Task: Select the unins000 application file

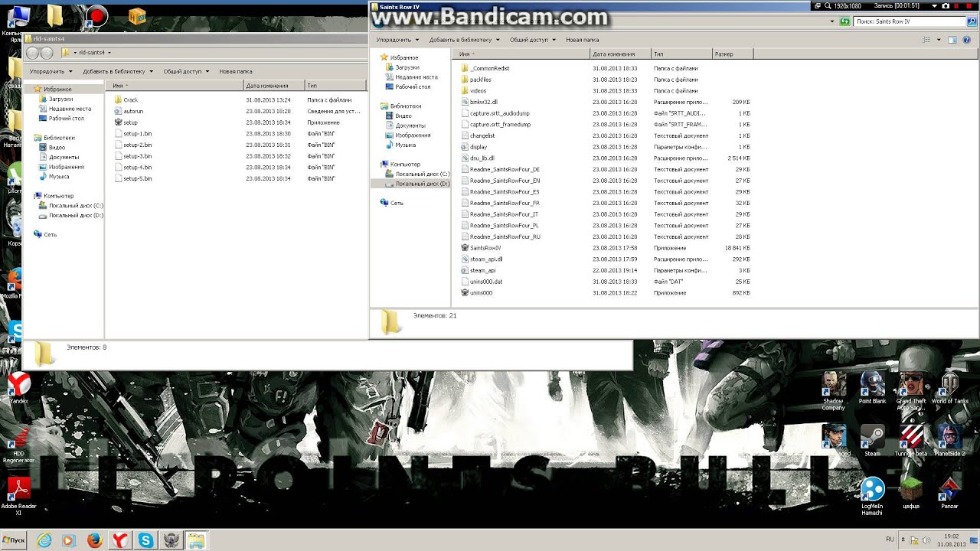Action: point(476,293)
